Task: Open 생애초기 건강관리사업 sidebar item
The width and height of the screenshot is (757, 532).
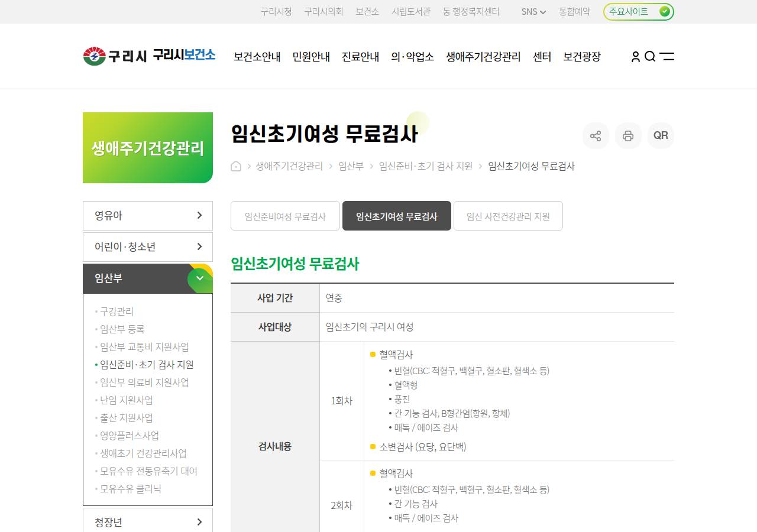Action: pyautogui.click(x=143, y=453)
